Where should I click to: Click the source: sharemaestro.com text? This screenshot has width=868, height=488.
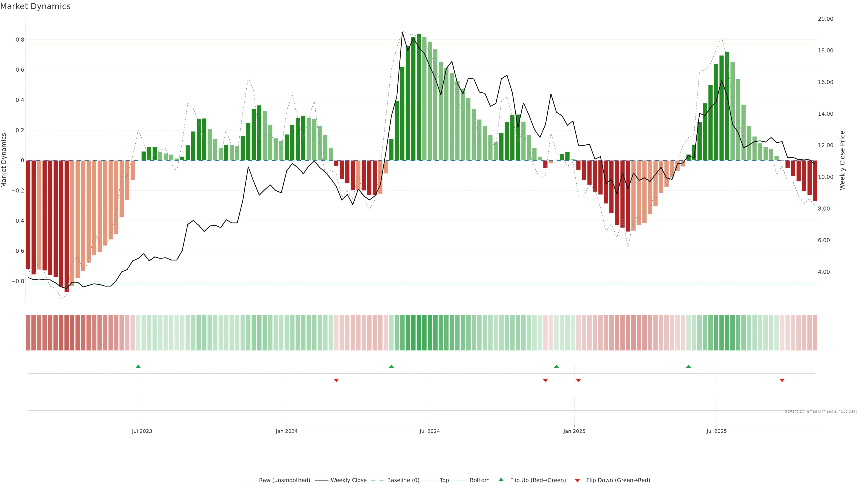point(821,411)
